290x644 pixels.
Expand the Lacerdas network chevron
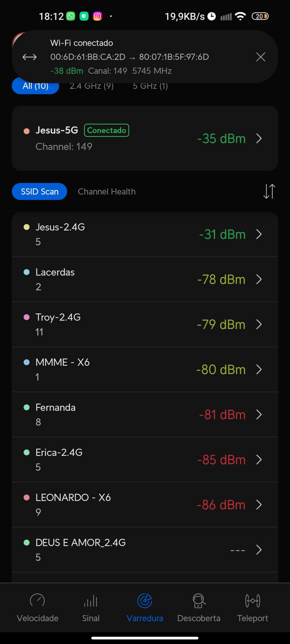259,279
